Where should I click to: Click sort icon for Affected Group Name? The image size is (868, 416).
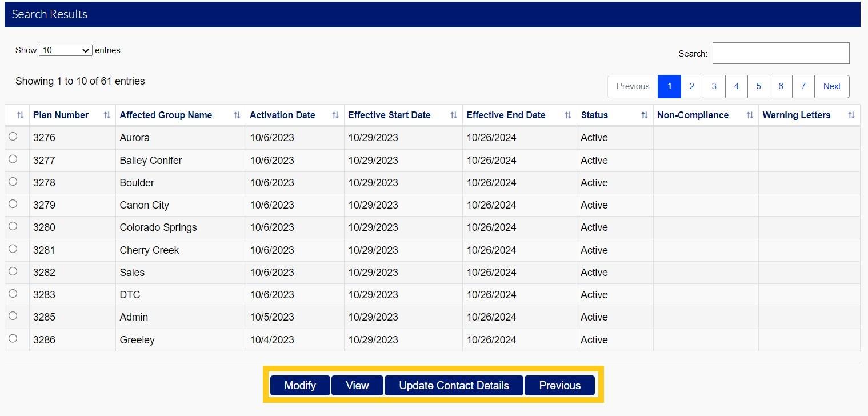click(237, 115)
